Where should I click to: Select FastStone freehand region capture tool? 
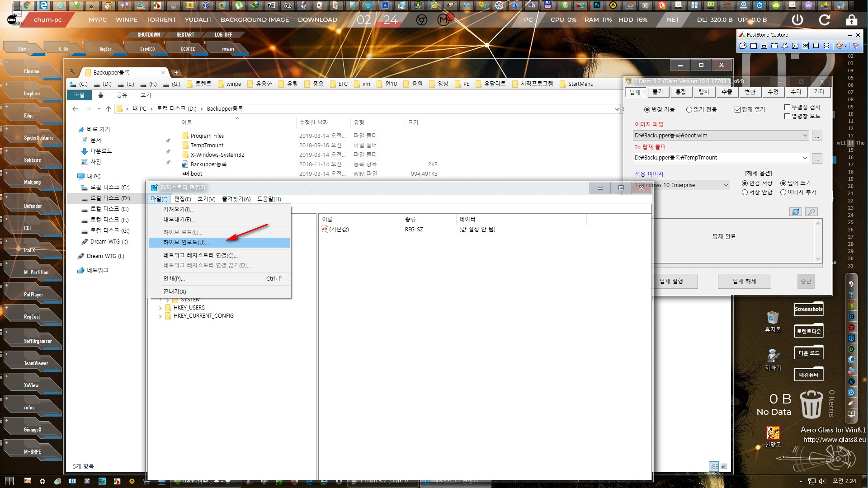(x=785, y=46)
